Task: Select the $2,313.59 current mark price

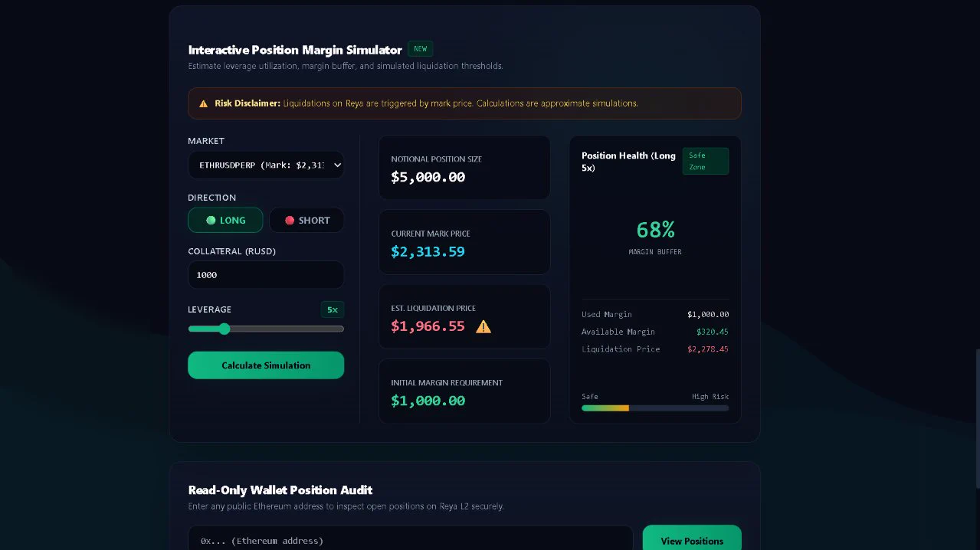Action: coord(428,251)
